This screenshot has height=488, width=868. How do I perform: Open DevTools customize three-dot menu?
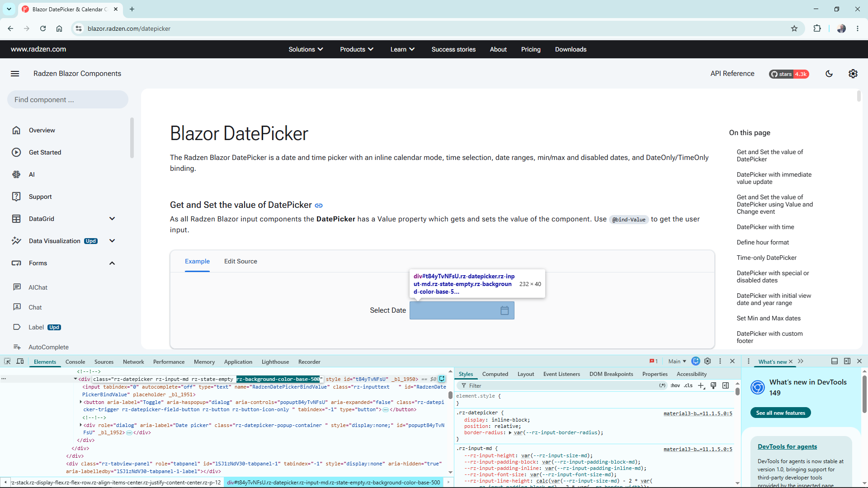[720, 361]
